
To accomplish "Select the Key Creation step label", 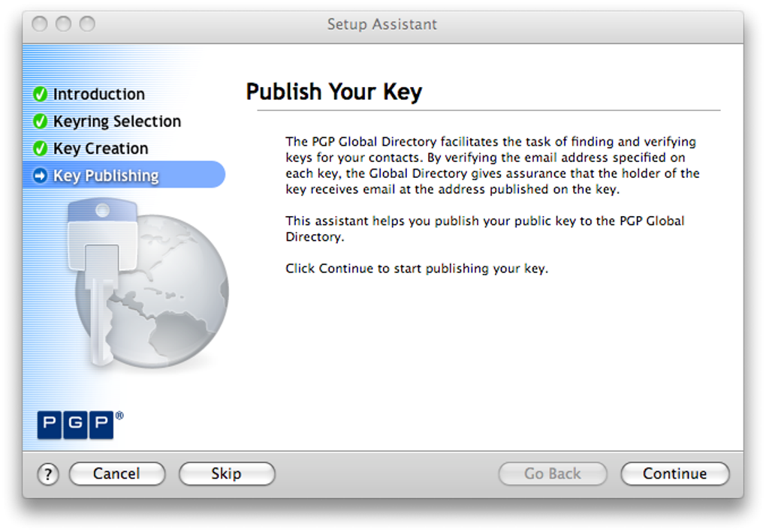I will point(101,149).
